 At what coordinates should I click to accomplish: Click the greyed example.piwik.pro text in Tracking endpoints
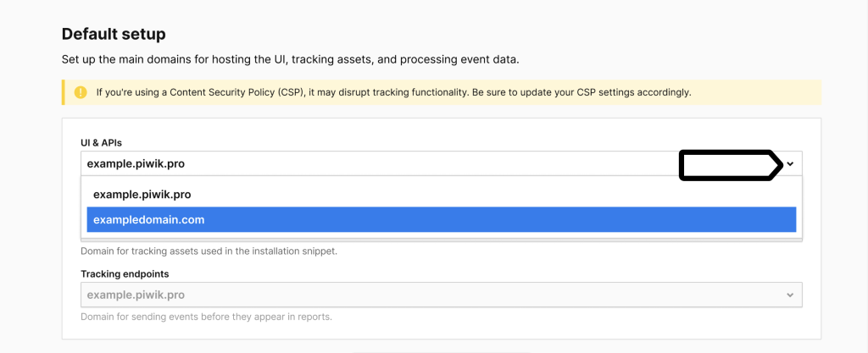pyautogui.click(x=136, y=295)
